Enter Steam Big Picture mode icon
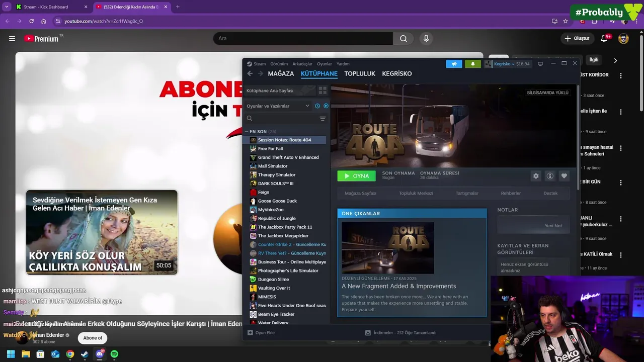This screenshot has width=644, height=362. click(540, 64)
